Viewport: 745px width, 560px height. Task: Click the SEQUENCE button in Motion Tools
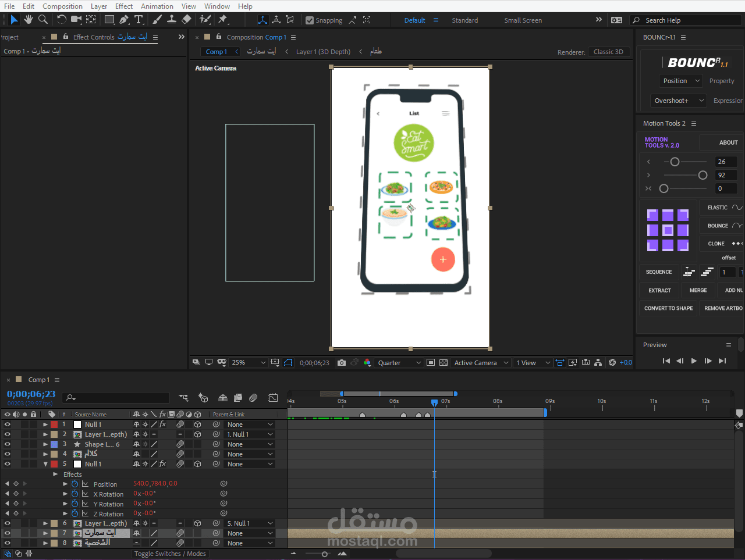[659, 272]
